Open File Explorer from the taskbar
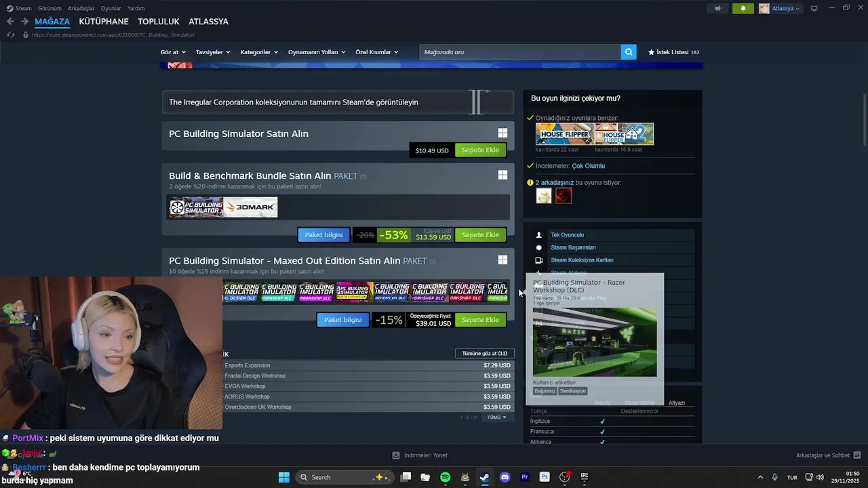 coord(425,477)
